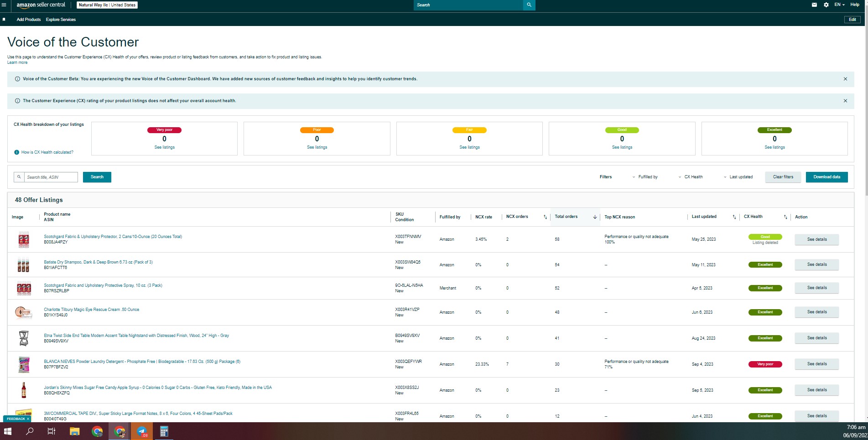
Task: Click the teal Search button
Action: click(x=97, y=177)
